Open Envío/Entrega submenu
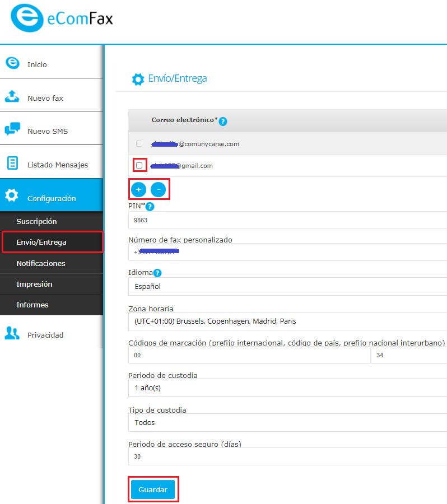Image resolution: width=447 pixels, height=504 pixels. pyautogui.click(x=52, y=242)
